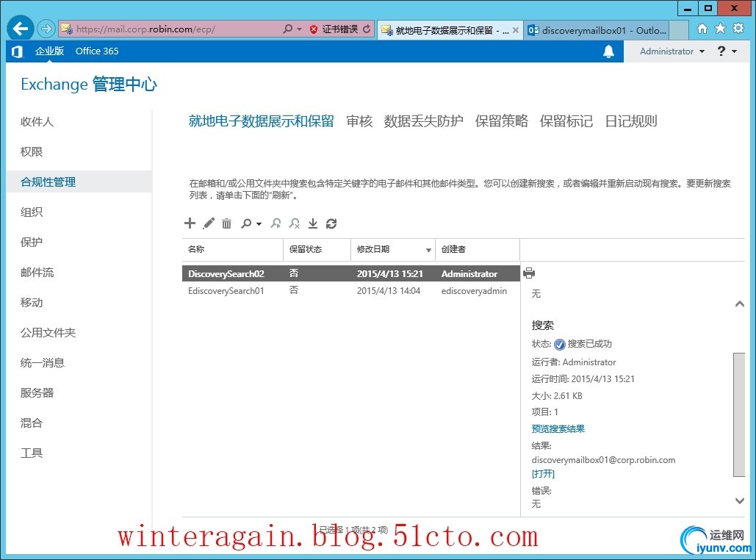Refresh the page using address bar icon
The image size is (756, 560).
[367, 29]
